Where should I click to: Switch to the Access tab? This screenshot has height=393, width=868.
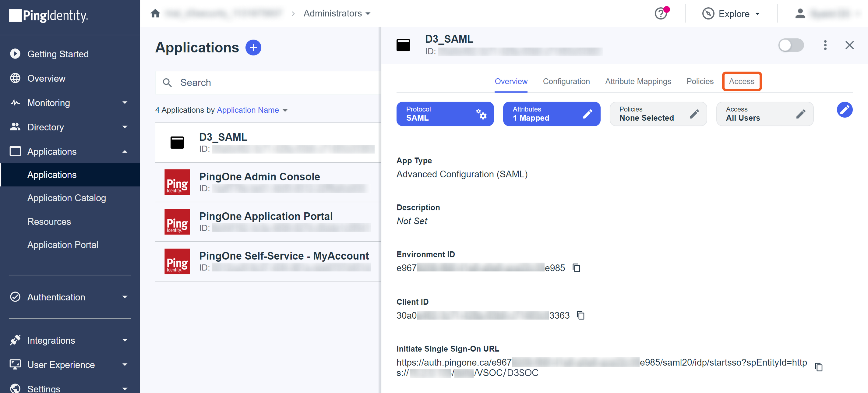741,82
